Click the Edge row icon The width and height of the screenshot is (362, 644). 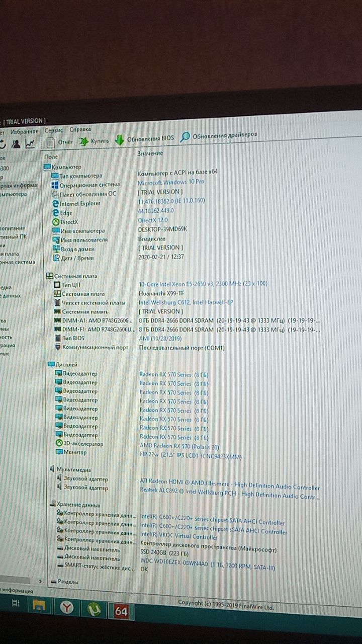[55, 213]
